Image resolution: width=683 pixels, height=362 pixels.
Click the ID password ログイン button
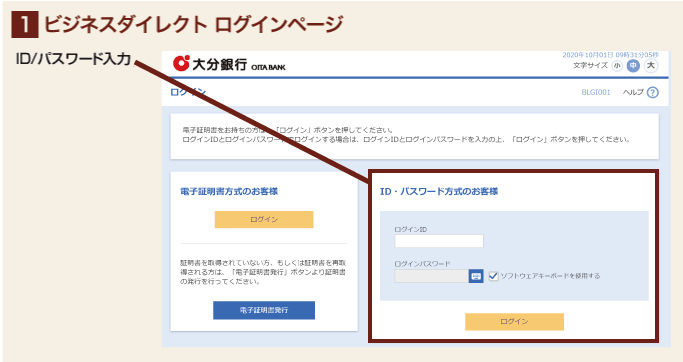(514, 321)
